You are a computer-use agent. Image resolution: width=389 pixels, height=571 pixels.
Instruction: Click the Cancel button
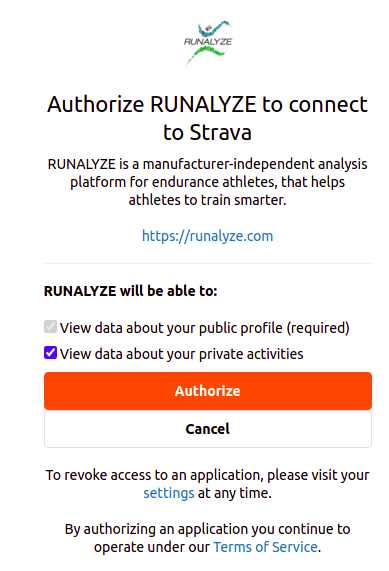(208, 429)
